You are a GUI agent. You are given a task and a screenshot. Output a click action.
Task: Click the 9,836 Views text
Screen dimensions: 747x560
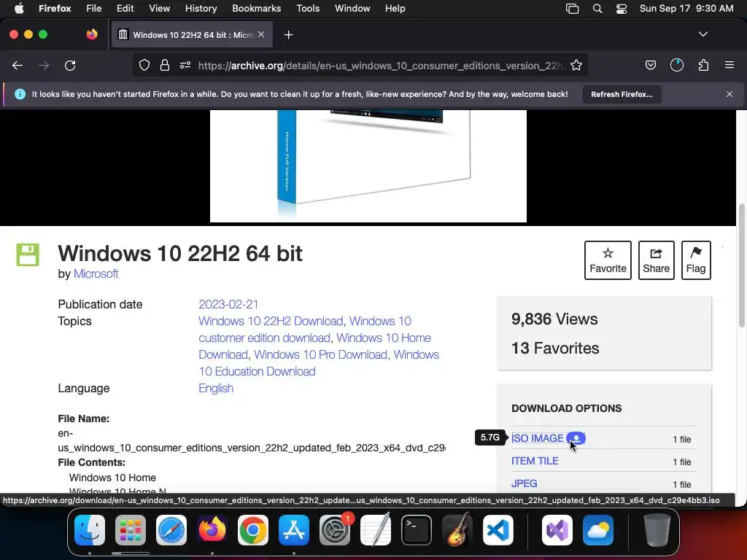554,319
